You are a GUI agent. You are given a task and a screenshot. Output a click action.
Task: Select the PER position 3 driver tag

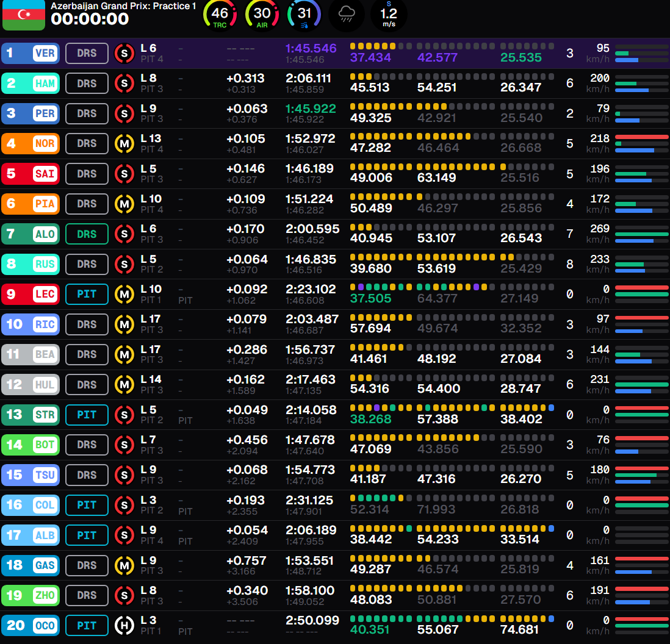(x=31, y=113)
